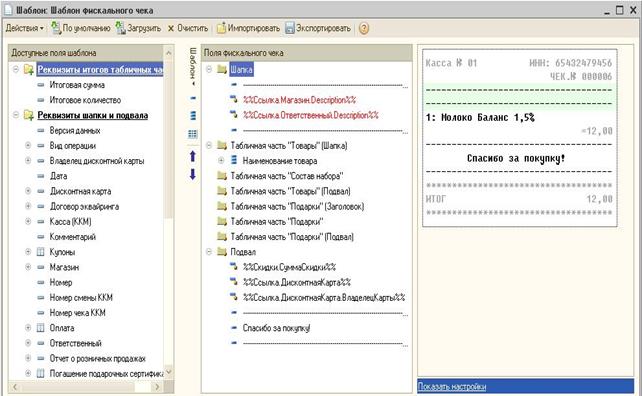Click left panel horizontal scrollbar left arrow
The height and width of the screenshot is (396, 642).
point(15,387)
